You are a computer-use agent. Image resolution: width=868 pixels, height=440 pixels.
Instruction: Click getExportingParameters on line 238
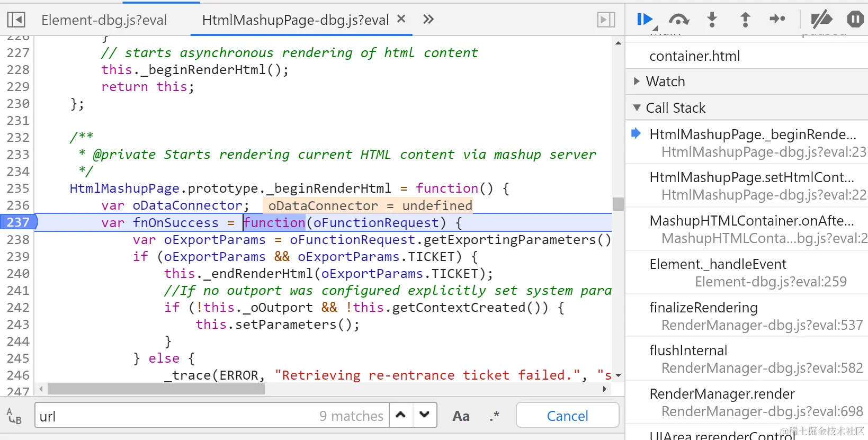pos(510,240)
